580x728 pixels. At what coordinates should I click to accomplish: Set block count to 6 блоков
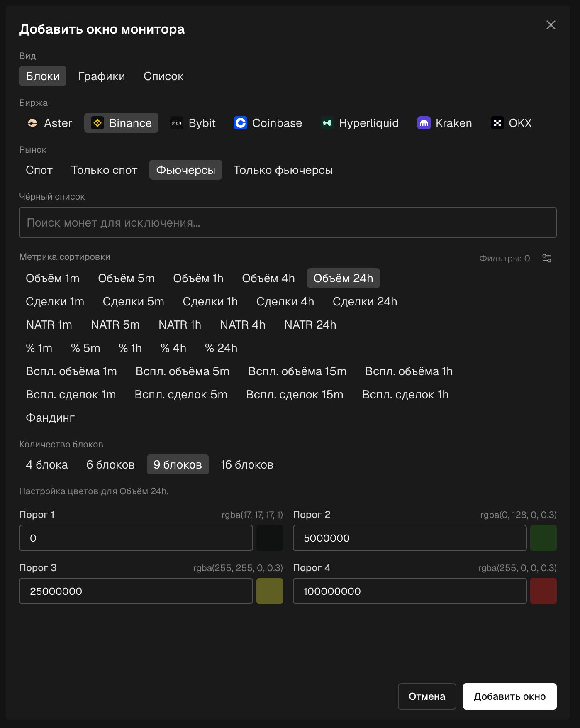pyautogui.click(x=110, y=465)
